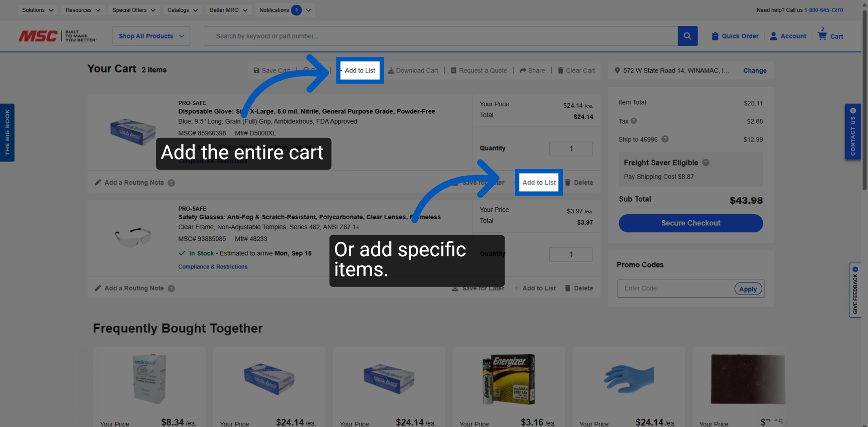This screenshot has width=868, height=427.
Task: Open Energizer batteries recommended product image
Action: (x=509, y=379)
